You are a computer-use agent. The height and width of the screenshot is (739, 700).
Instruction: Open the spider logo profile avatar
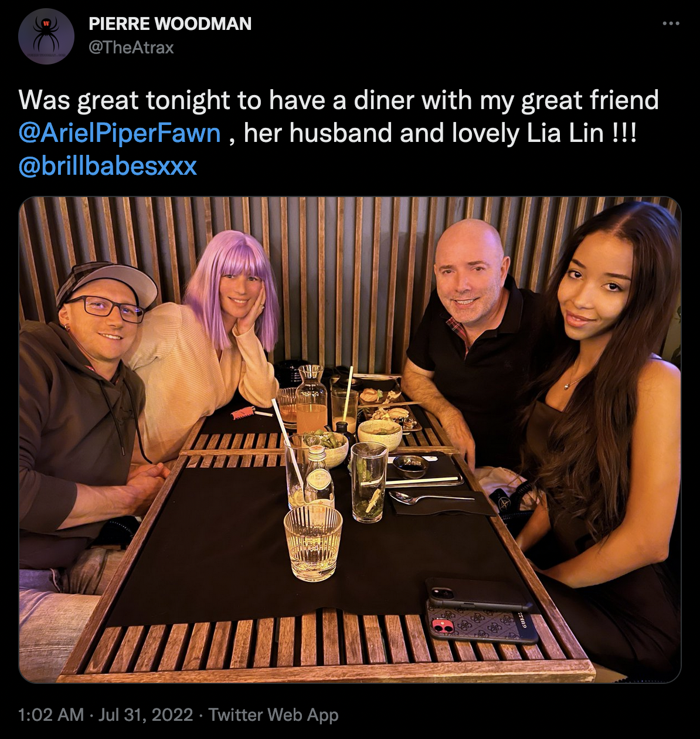pos(46,36)
